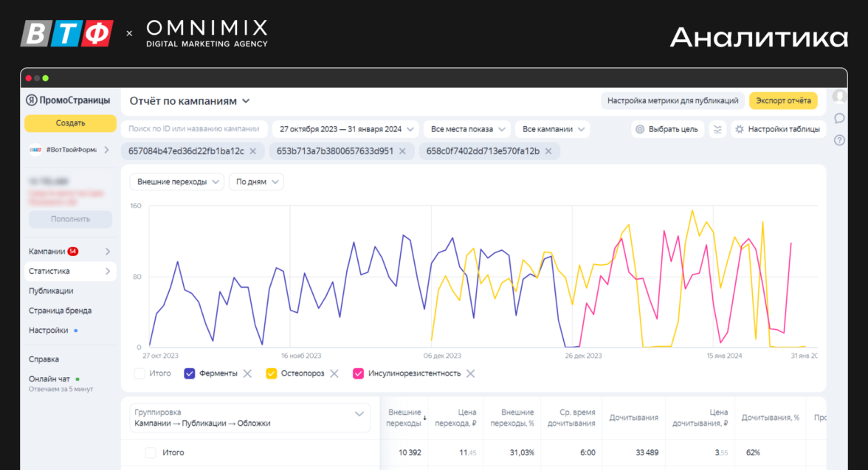Open the chat bubble icon in right sidebar
The height and width of the screenshot is (470, 868).
coord(839,118)
